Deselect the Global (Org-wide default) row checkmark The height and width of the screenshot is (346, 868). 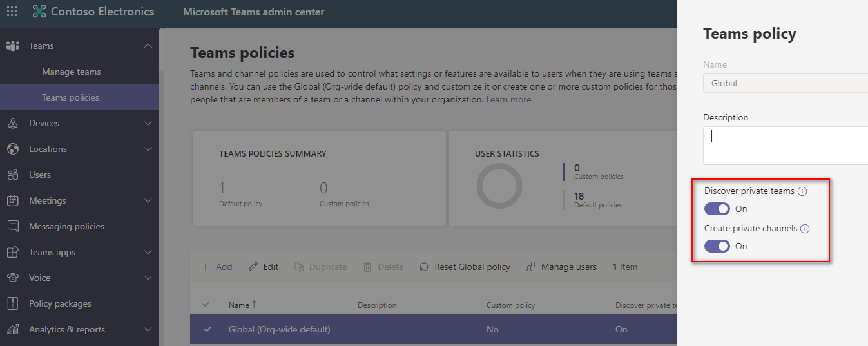207,329
